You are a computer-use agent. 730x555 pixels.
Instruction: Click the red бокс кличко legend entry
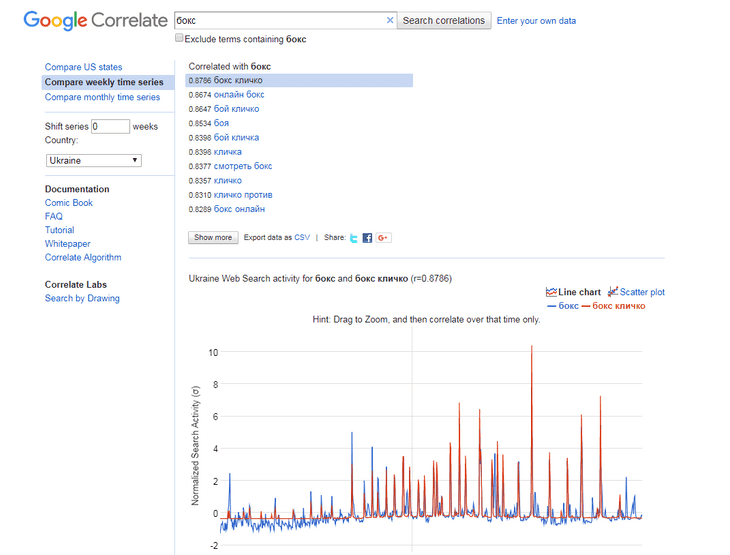(x=614, y=306)
